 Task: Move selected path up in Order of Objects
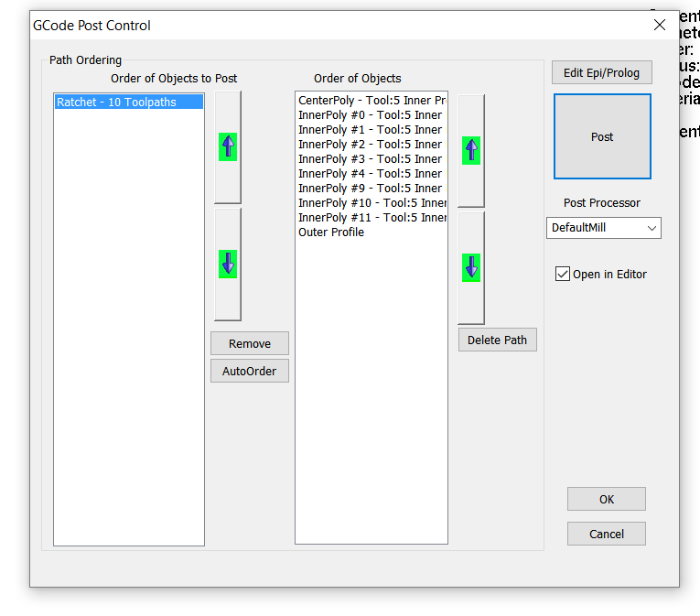pyautogui.click(x=471, y=150)
